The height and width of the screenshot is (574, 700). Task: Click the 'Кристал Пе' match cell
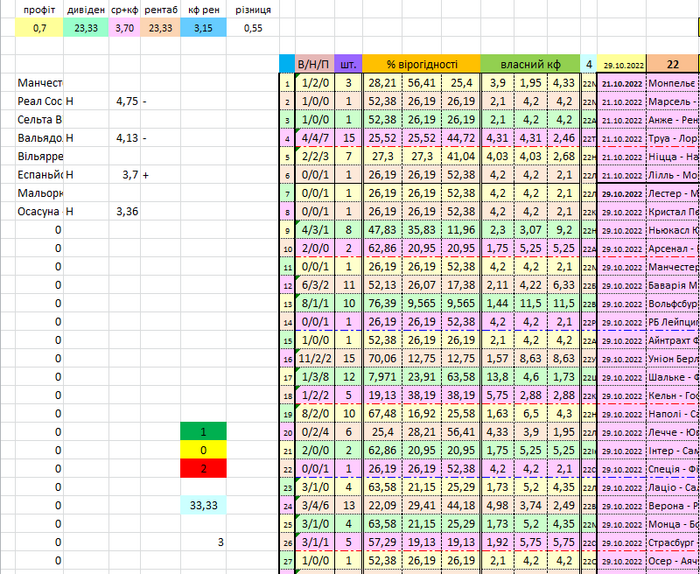pyautogui.click(x=673, y=212)
